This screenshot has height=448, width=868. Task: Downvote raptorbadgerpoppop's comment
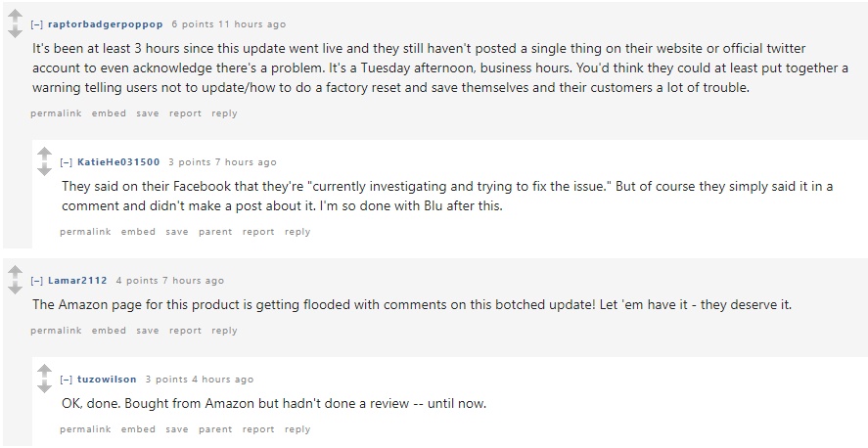pyautogui.click(x=15, y=32)
